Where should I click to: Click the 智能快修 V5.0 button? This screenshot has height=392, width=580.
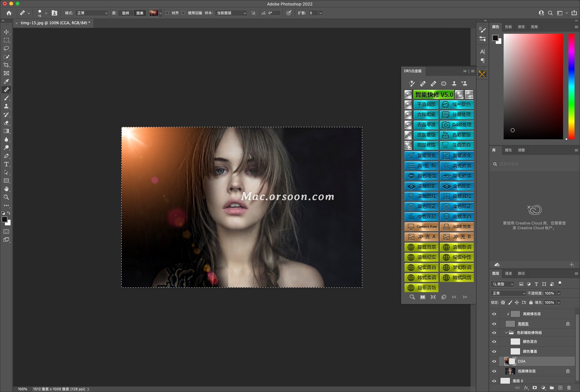click(x=434, y=95)
